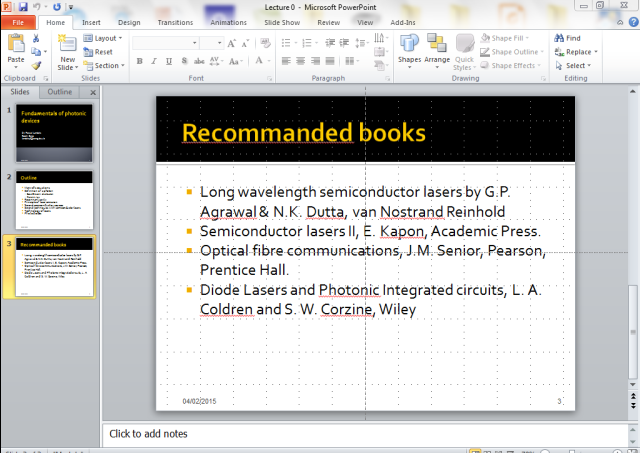Increase list indent level

(x=344, y=43)
